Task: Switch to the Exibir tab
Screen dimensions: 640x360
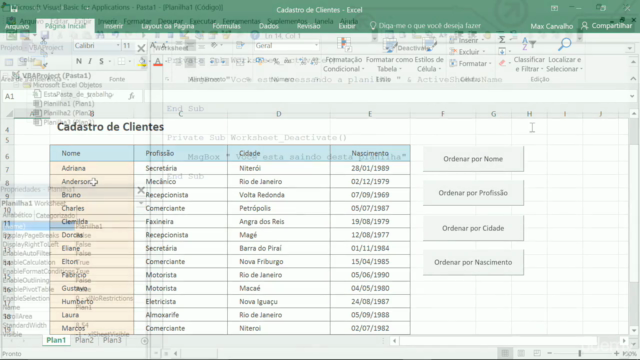Action: click(x=347, y=26)
